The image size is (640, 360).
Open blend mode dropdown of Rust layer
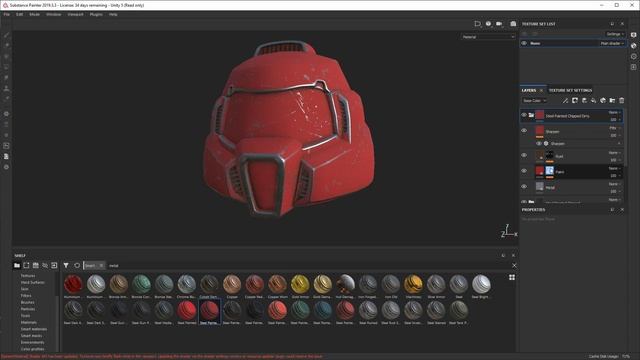pyautogui.click(x=614, y=153)
